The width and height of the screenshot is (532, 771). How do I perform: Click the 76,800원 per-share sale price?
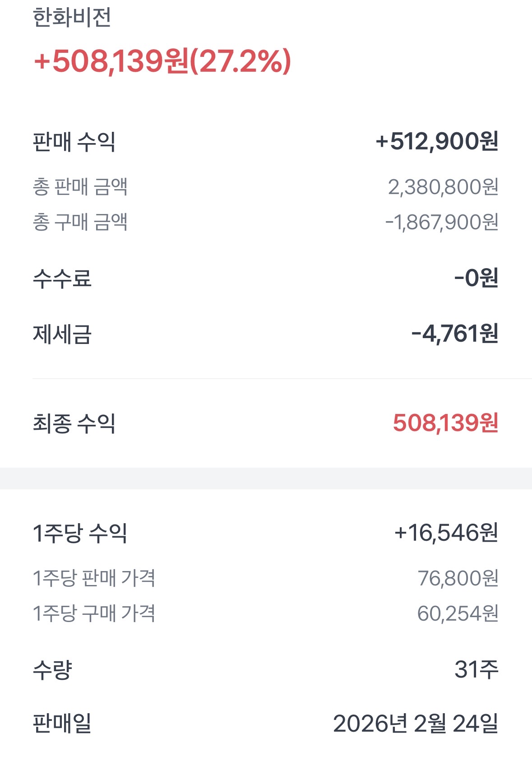458,578
